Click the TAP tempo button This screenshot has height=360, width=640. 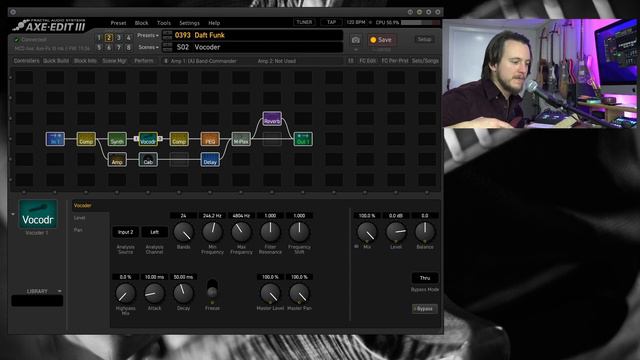click(x=331, y=22)
